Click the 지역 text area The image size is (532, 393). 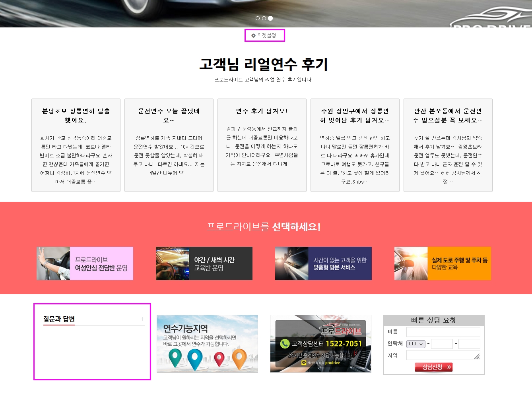443,355
